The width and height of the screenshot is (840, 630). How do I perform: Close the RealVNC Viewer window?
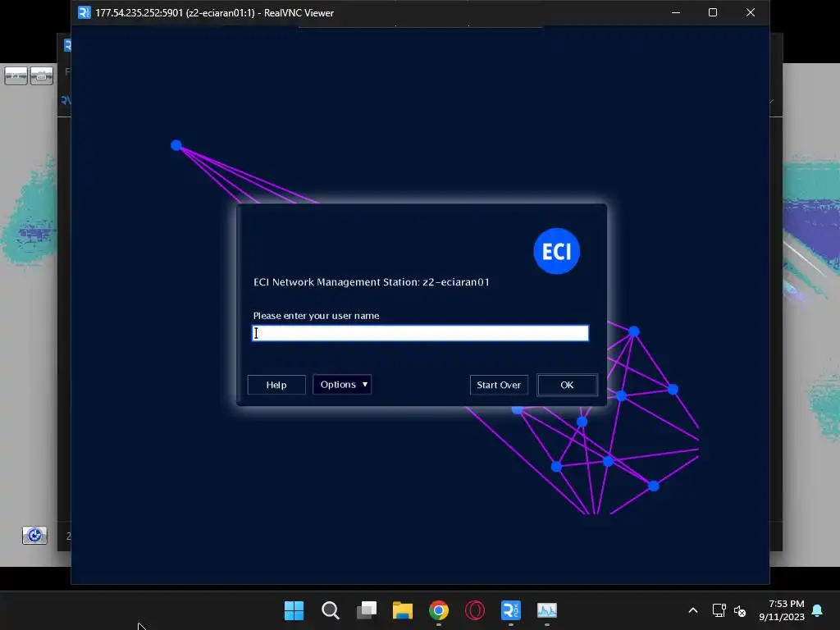coord(750,12)
